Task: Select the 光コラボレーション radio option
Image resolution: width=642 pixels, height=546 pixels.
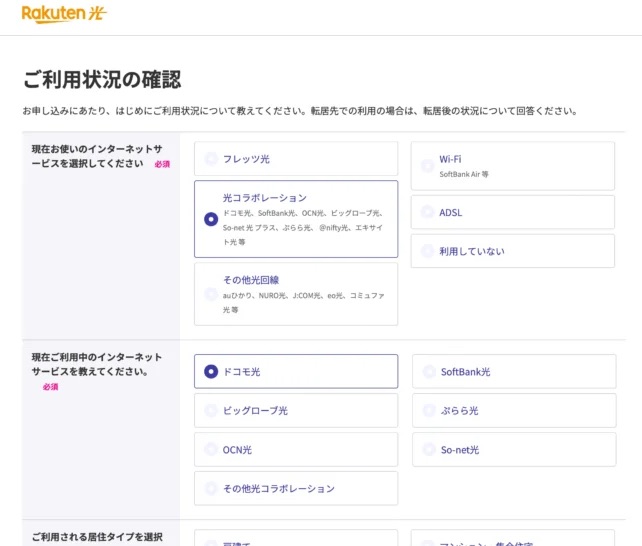Action: pyautogui.click(x=296, y=219)
